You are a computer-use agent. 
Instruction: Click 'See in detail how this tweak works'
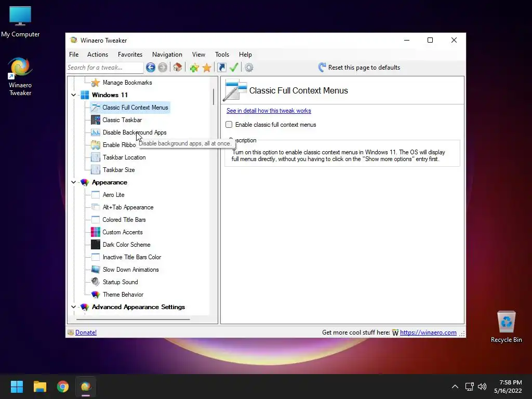pos(269,111)
